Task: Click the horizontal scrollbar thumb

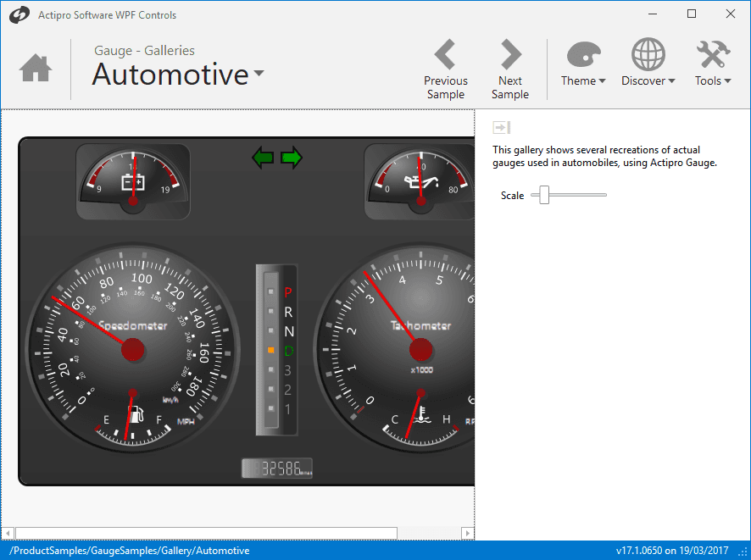Action: pyautogui.click(x=207, y=533)
